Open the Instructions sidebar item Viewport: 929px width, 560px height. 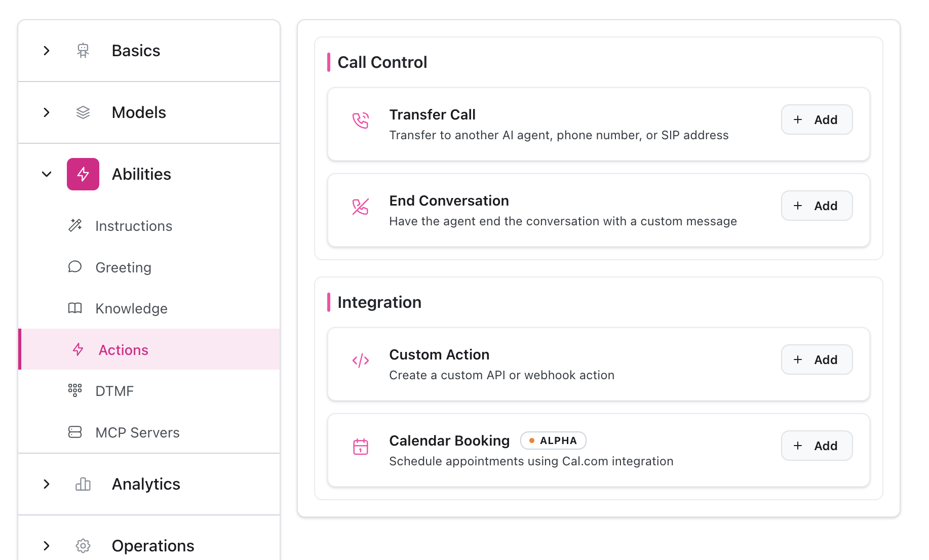(x=134, y=226)
